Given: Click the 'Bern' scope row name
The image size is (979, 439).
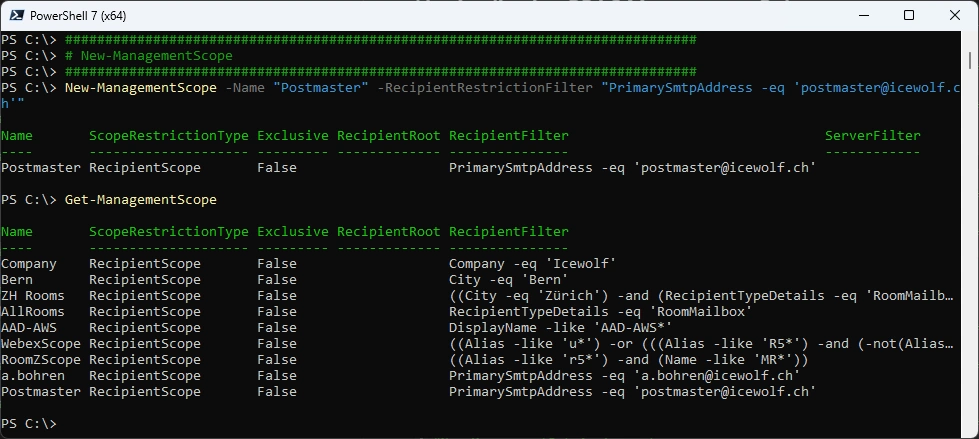Looking at the screenshot, I should (x=17, y=280).
